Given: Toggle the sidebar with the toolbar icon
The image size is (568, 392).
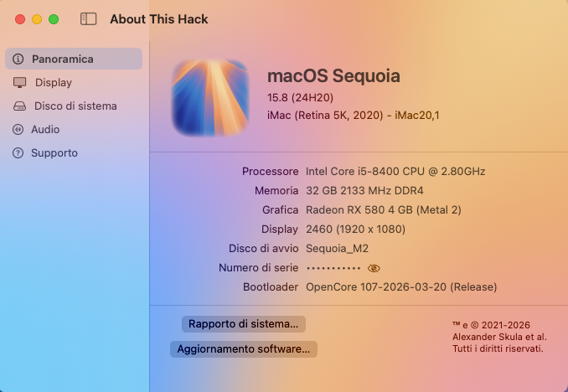Looking at the screenshot, I should coord(89,18).
